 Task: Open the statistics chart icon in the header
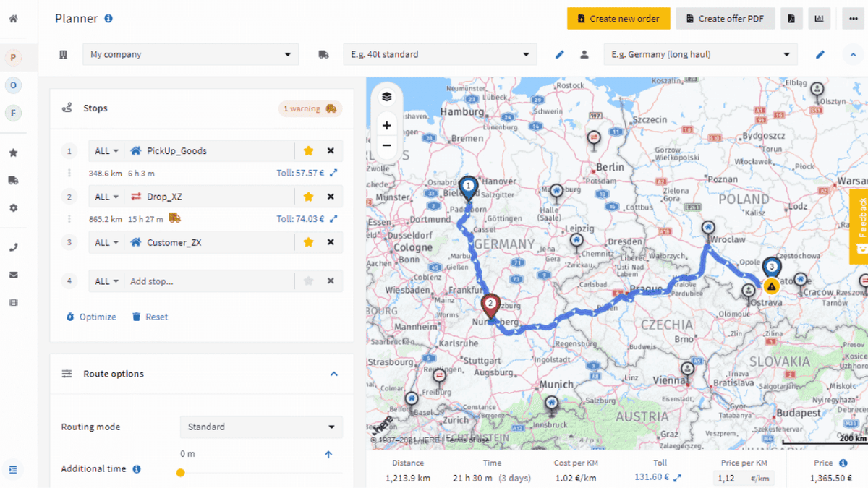pyautogui.click(x=819, y=18)
